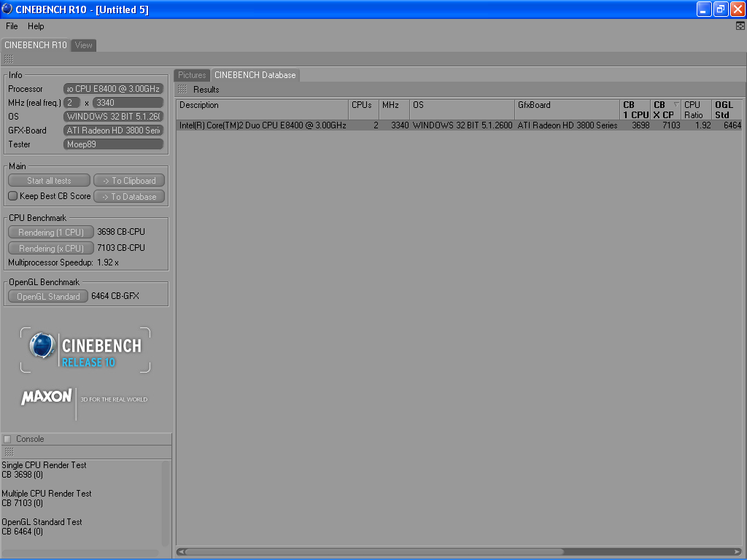Image resolution: width=747 pixels, height=560 pixels.
Task: Click the left arrow of horizontal scrollbar
Action: click(x=181, y=552)
